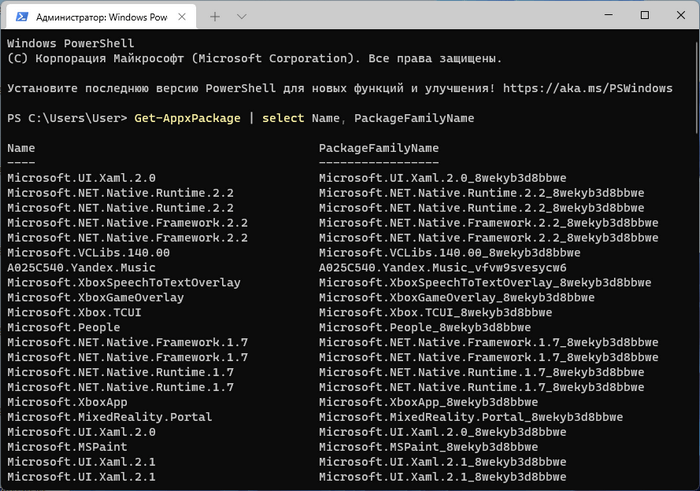Click the PackageFamilyName column header
Viewport: 700px width, 491px height.
(379, 148)
